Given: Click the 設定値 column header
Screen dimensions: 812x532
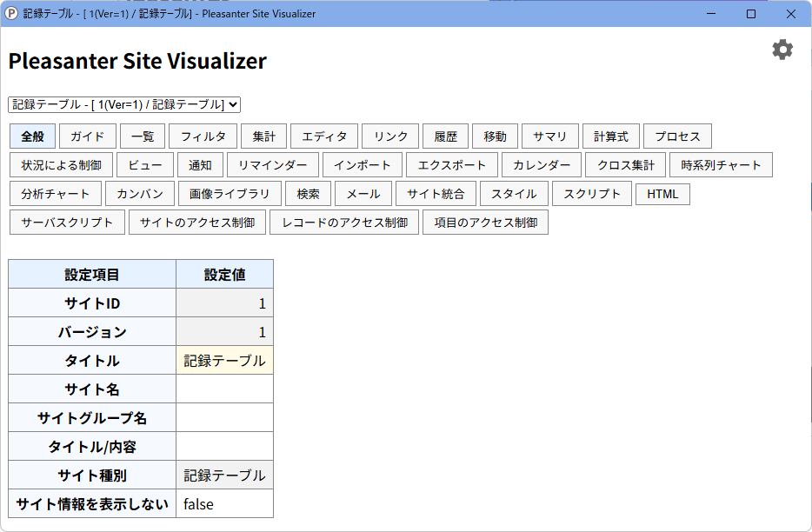Looking at the screenshot, I should pyautogui.click(x=225, y=274).
